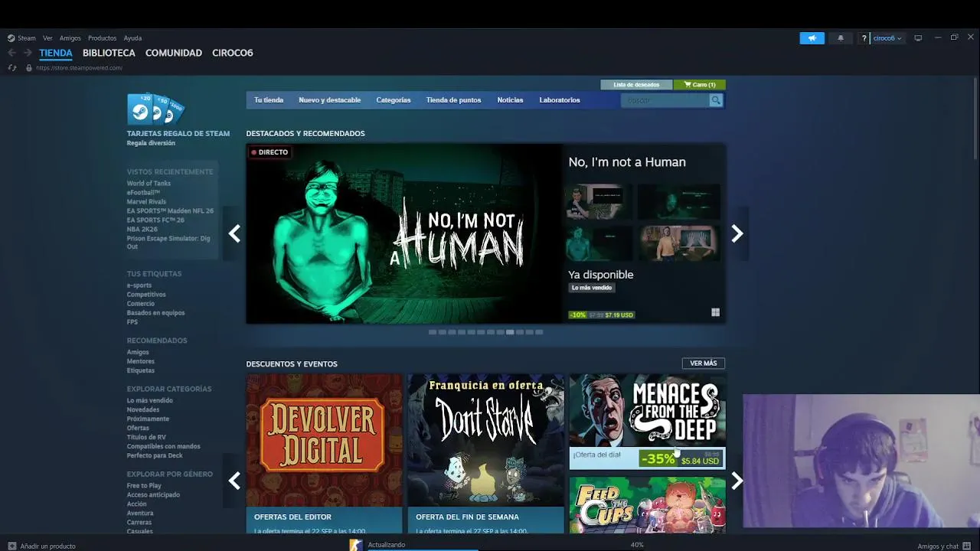This screenshot has width=980, height=551.
Task: Open the Ayuda menu
Action: coord(132,38)
